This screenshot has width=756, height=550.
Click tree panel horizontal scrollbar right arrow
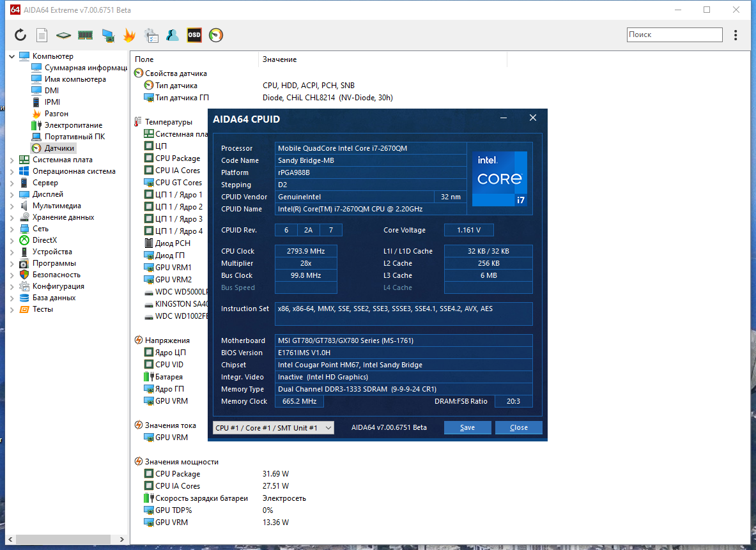(122, 539)
